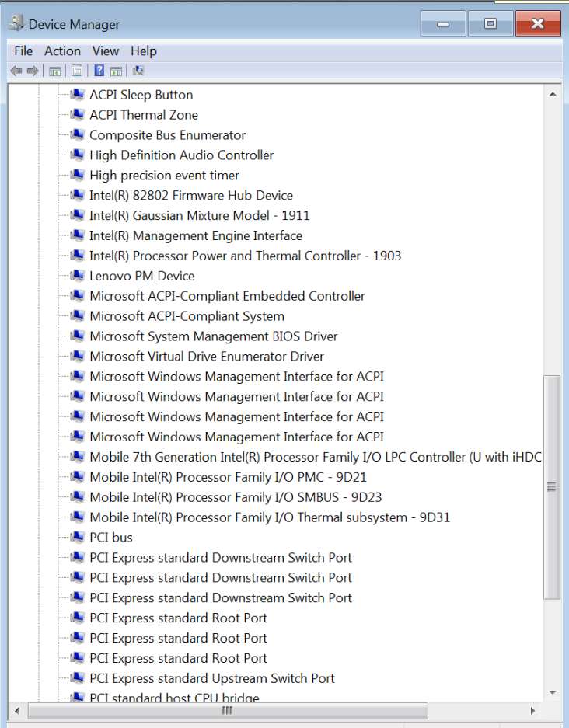Viewport: 569px width, 728px height.
Task: Open the View menu
Action: click(106, 51)
